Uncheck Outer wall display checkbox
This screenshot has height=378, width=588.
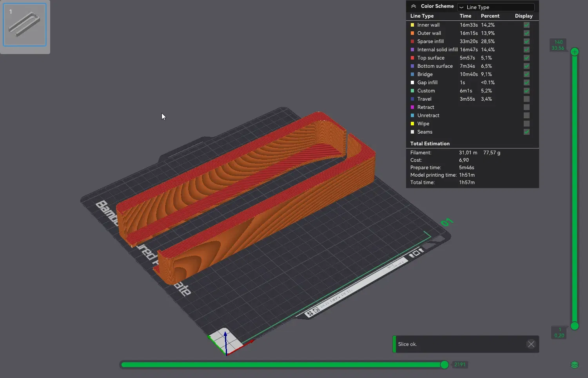(x=526, y=33)
